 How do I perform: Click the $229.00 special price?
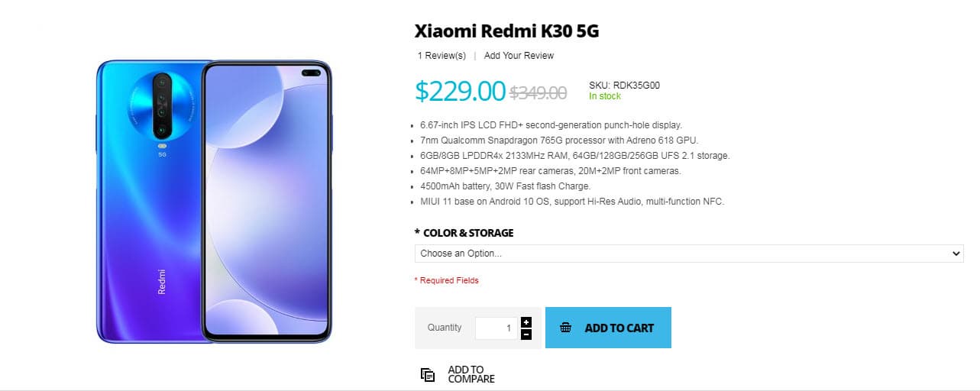(461, 91)
